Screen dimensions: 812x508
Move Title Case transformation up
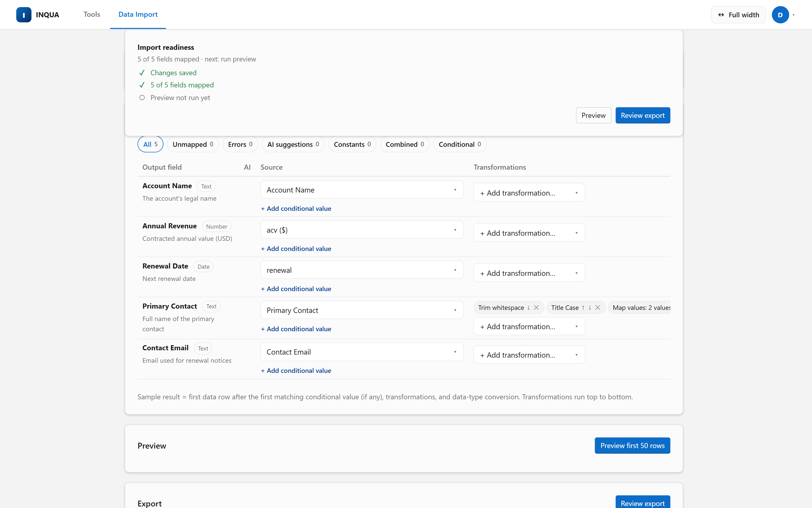(583, 307)
